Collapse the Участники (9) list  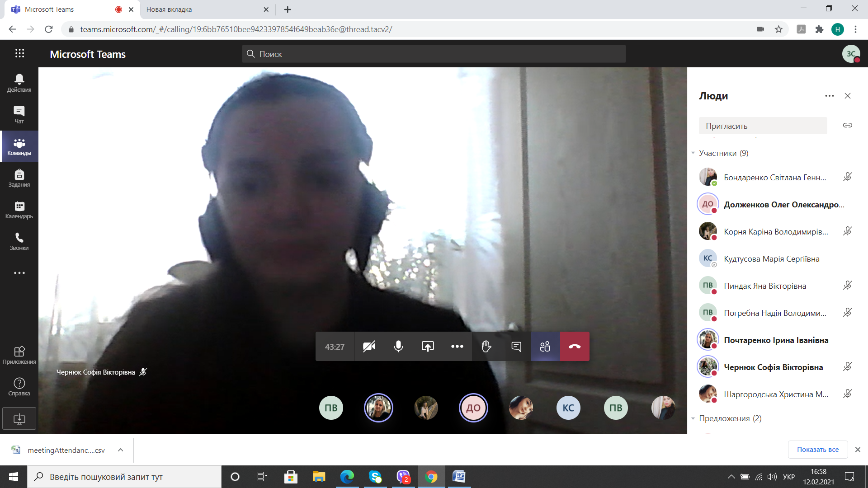point(693,153)
